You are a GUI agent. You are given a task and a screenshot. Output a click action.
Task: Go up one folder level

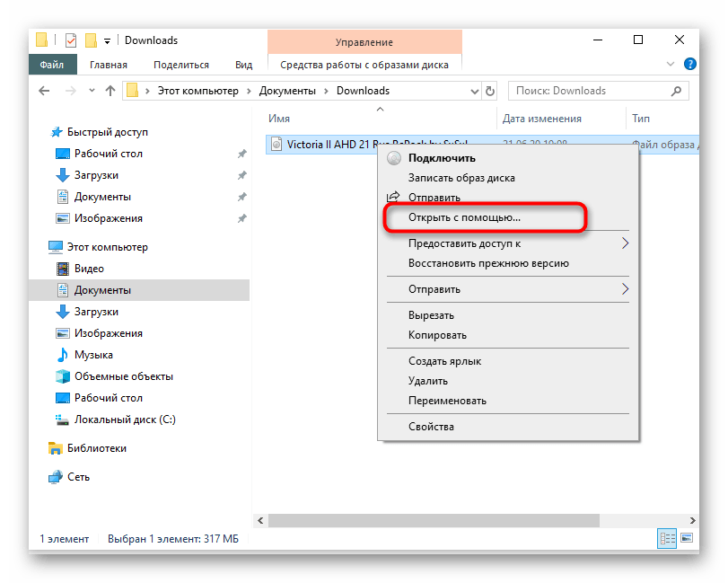(110, 91)
